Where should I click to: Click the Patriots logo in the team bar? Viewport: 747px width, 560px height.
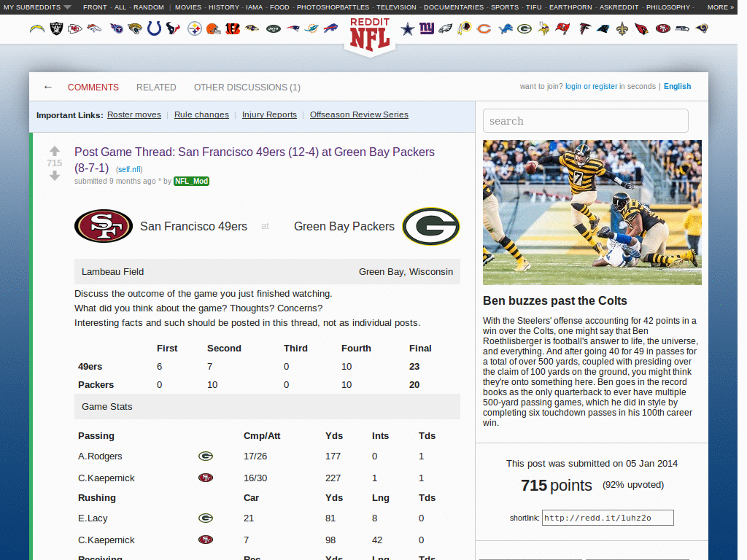293,29
